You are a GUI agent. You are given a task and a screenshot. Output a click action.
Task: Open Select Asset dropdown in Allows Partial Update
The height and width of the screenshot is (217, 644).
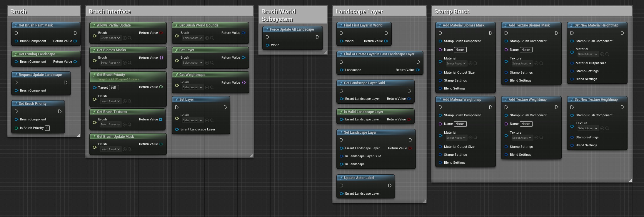[110, 38]
